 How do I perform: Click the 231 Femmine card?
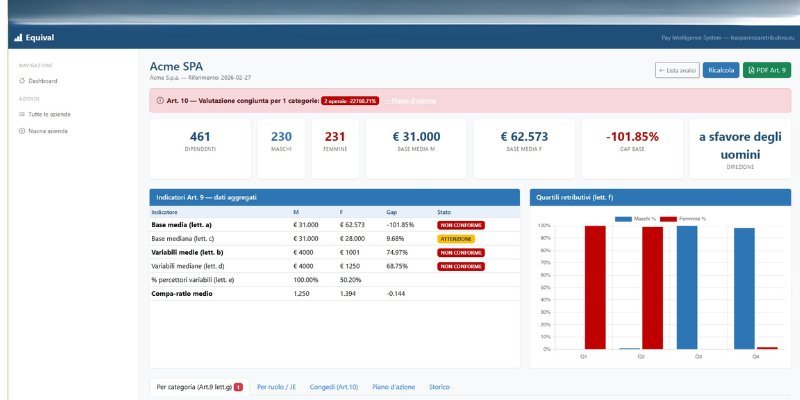coord(335,149)
